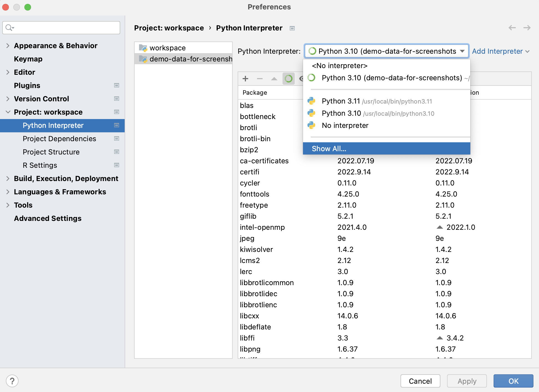Click the upgrade arrow next to libffi 3.4.2
The image size is (539, 392).
point(440,338)
